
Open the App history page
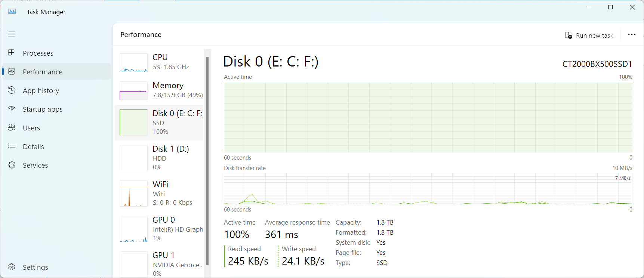[x=41, y=90]
